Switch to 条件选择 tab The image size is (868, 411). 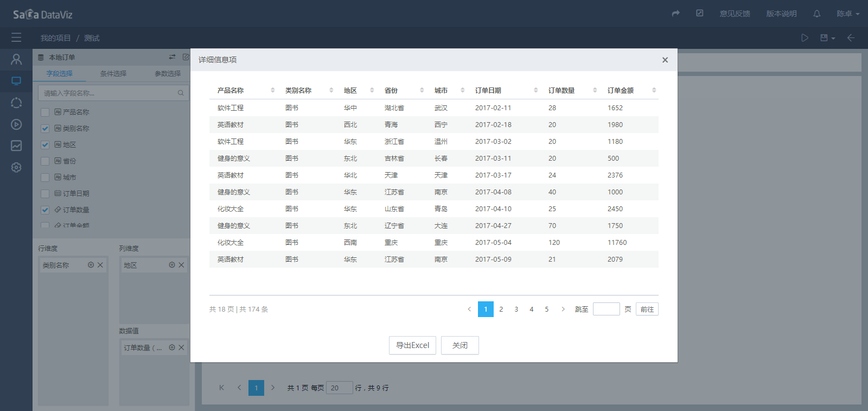click(x=113, y=73)
